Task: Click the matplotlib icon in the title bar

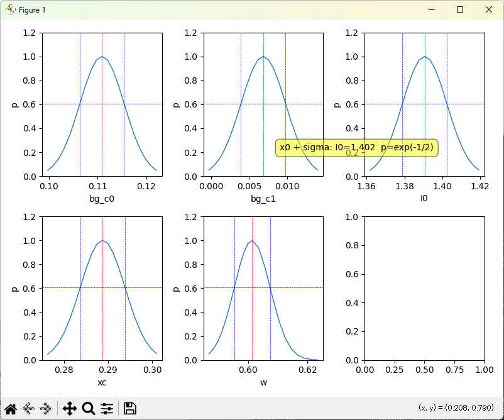Action: (10, 9)
